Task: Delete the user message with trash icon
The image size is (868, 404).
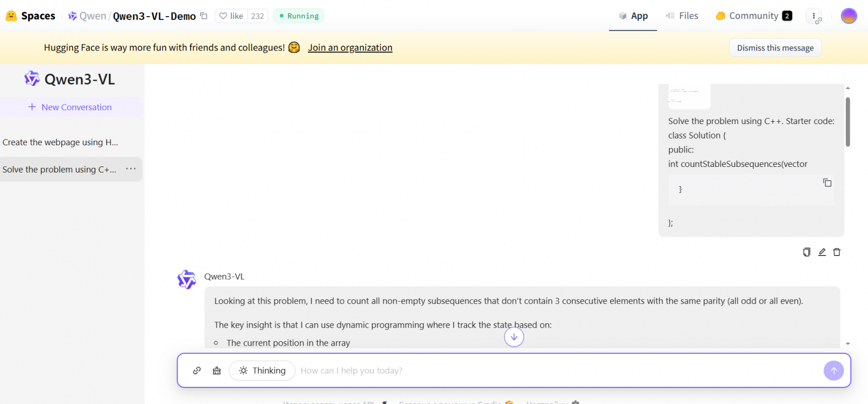Action: coord(837,252)
